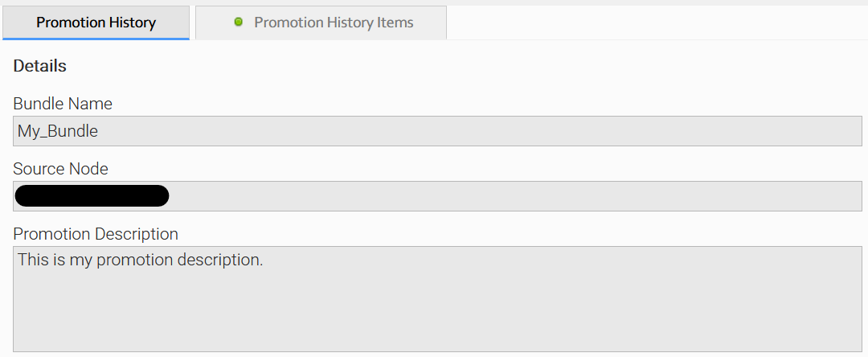The image size is (868, 357).
Task: Click the Details section heading
Action: pyautogui.click(x=39, y=66)
